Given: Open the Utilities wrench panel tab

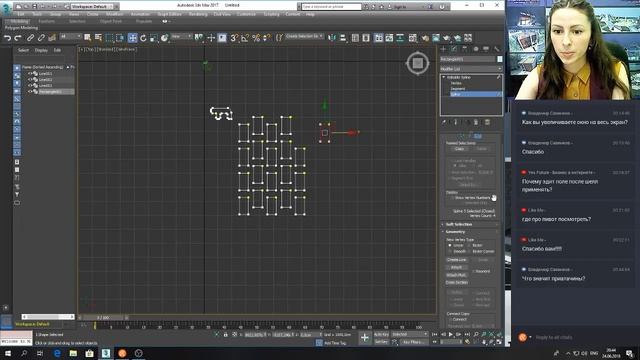Looking at the screenshot, I should [x=496, y=49].
